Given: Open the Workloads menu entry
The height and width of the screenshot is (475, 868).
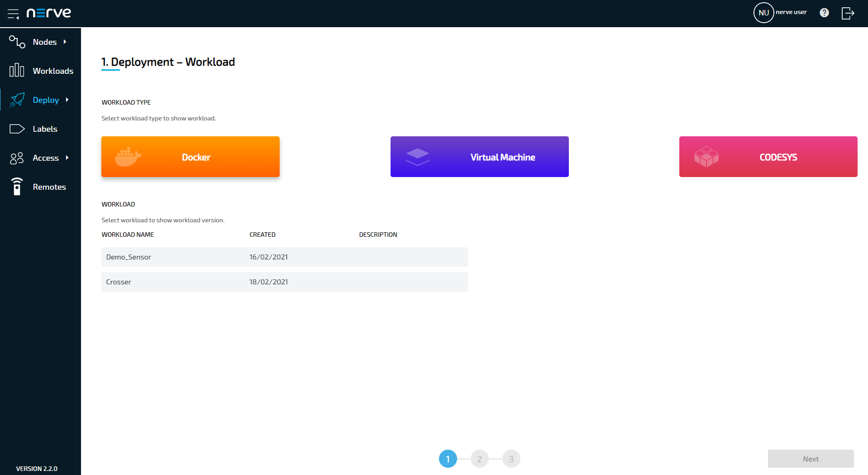Looking at the screenshot, I should 53,71.
